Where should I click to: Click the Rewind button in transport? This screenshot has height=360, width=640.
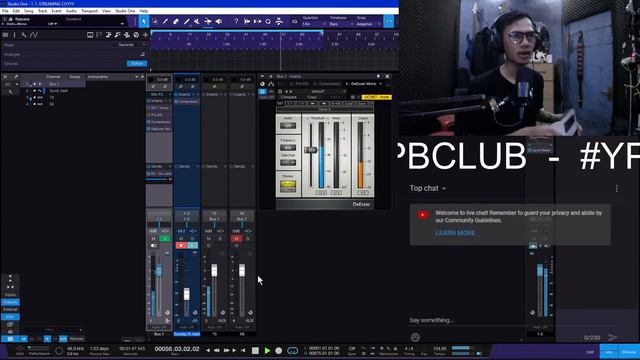point(217,351)
